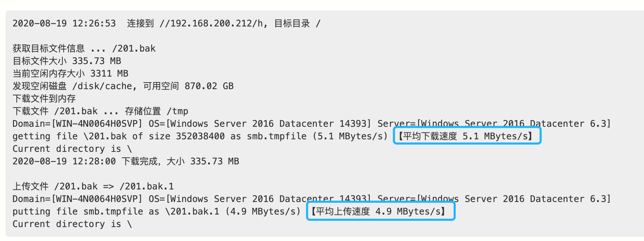Click the 目标文件大小 335.73 MB line
644x241 pixels.
(67, 61)
